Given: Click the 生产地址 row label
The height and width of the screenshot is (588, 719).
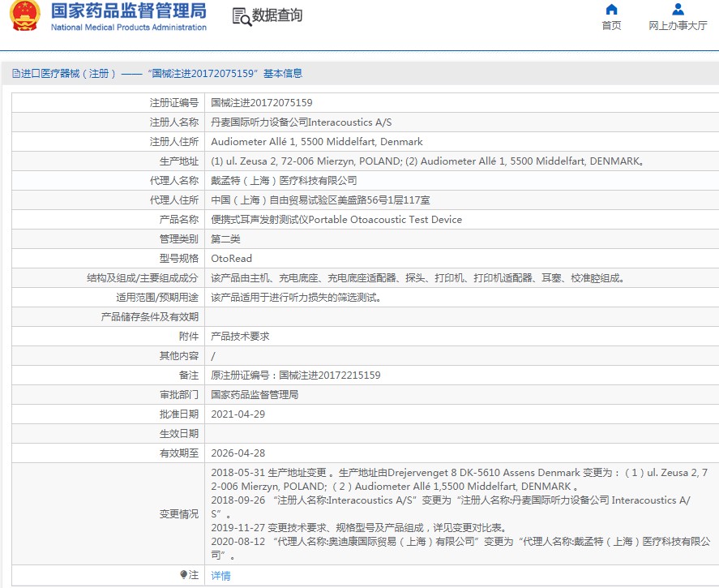Looking at the screenshot, I should 179,161.
